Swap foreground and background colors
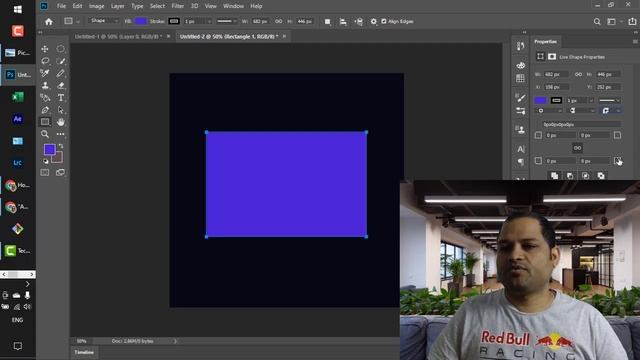640x360 pixels. click(61, 146)
